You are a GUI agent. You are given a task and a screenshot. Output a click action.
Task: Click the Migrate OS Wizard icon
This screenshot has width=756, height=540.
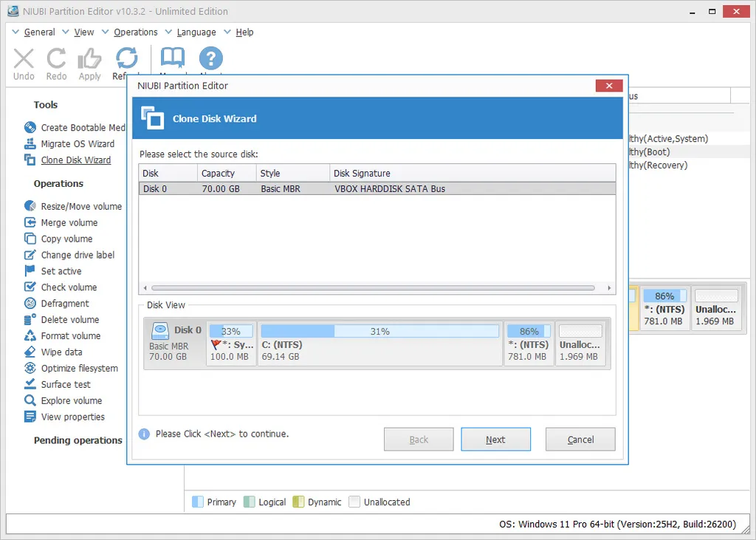pos(30,144)
